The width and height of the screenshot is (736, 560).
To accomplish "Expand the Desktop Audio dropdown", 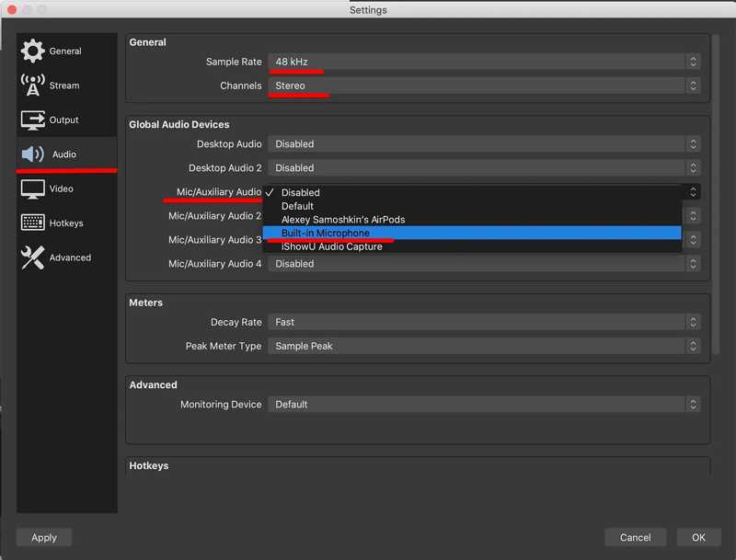I will coord(484,144).
